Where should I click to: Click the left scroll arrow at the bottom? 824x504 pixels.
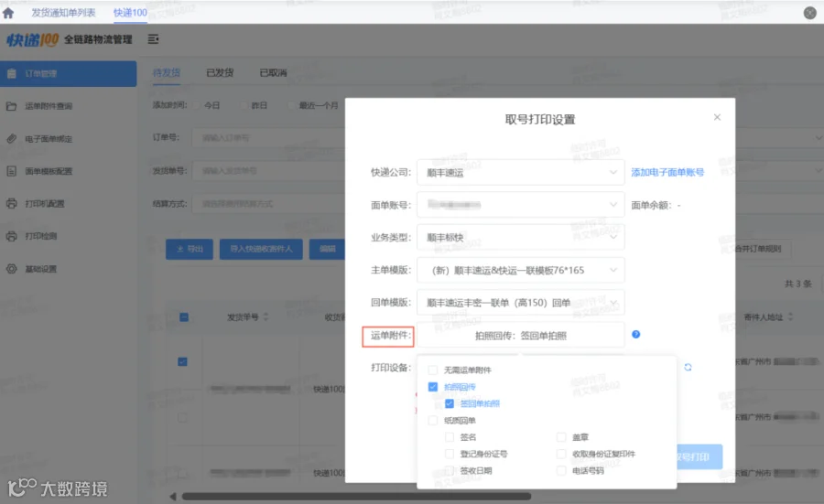click(x=173, y=496)
